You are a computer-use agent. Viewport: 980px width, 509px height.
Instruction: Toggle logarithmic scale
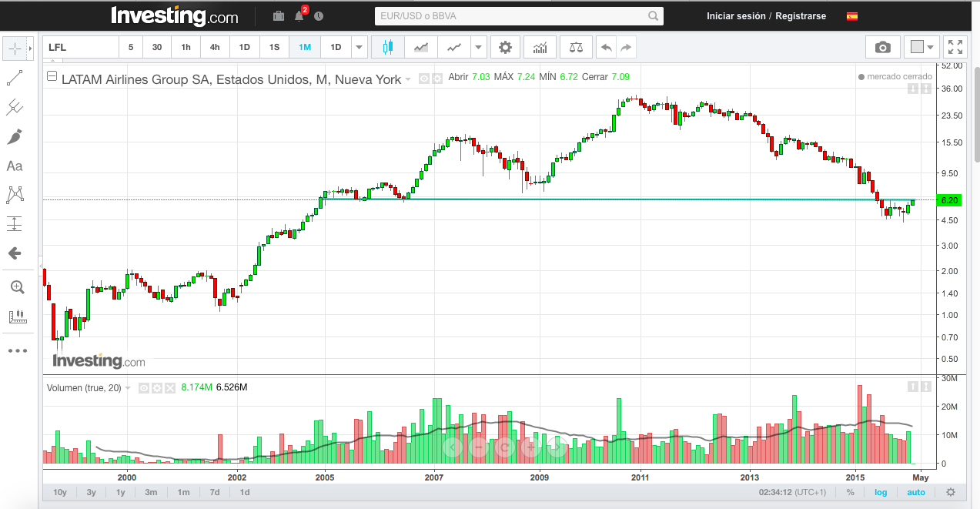881,492
